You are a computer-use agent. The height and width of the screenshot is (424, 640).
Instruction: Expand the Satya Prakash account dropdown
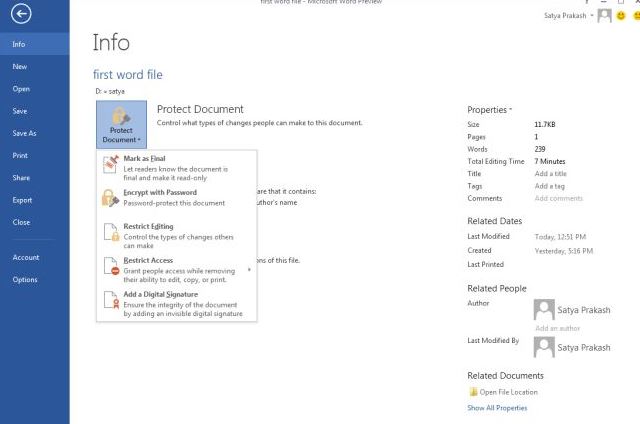[x=592, y=16]
